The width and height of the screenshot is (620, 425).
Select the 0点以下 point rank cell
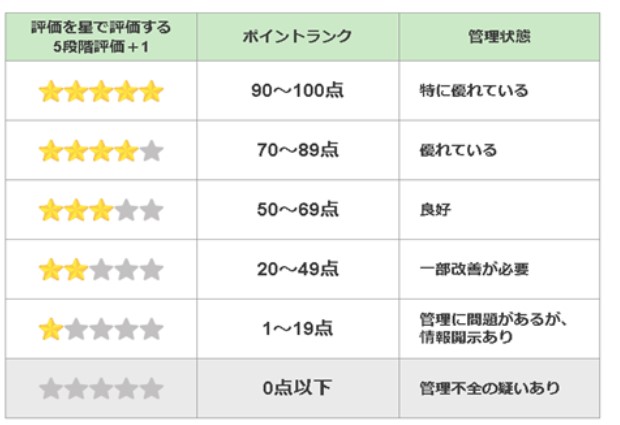coord(297,388)
